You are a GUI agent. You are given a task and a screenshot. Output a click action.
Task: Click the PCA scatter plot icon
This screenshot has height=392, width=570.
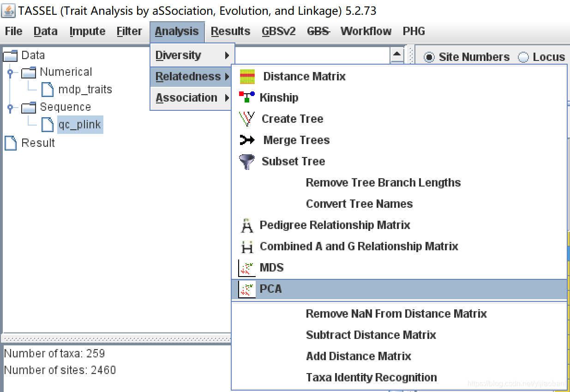247,289
